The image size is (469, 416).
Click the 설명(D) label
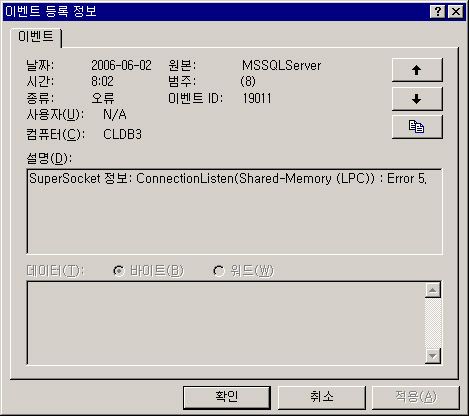49,158
